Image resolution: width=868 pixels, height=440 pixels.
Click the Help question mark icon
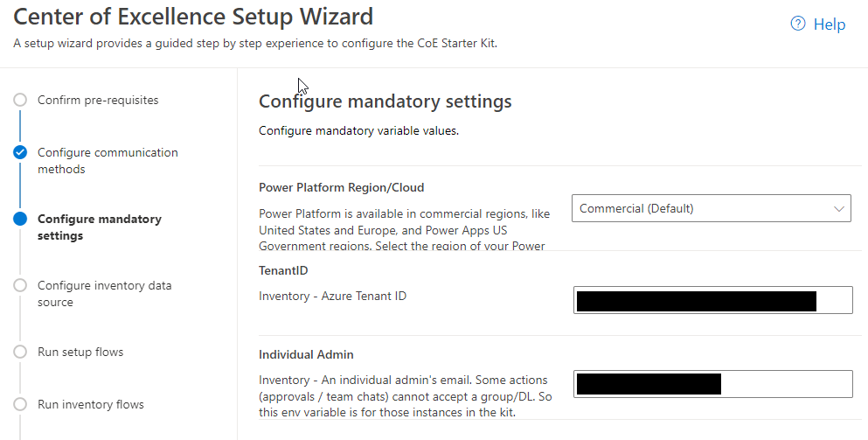(797, 24)
